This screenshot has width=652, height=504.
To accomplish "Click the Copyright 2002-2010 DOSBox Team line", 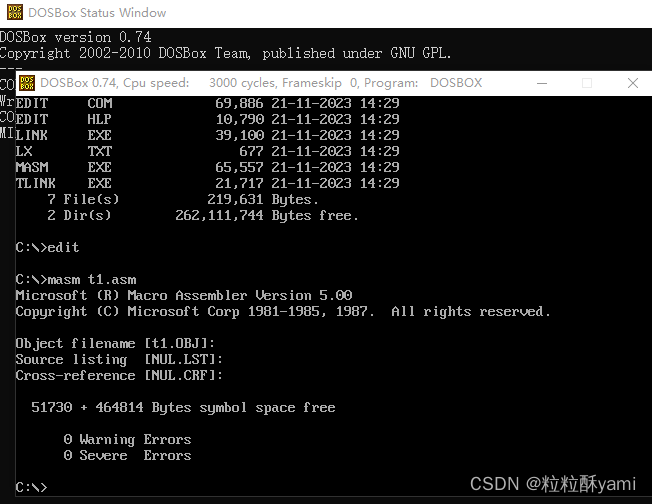I will click(225, 53).
